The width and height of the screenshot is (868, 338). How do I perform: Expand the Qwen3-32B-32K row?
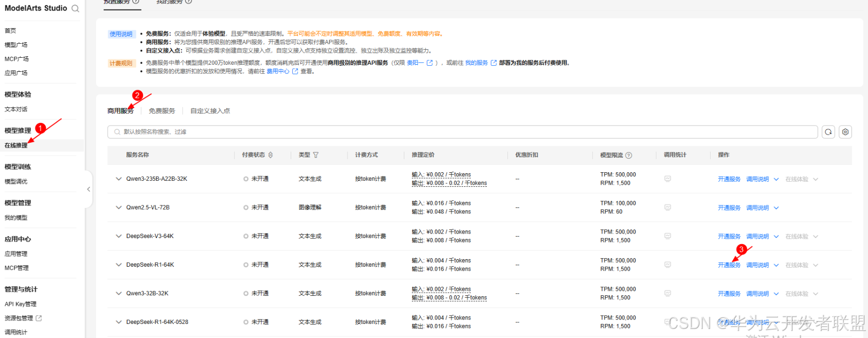[x=119, y=293]
